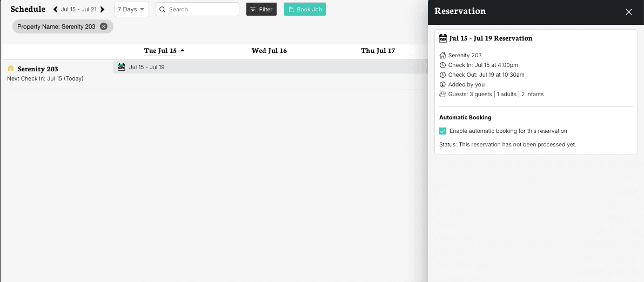Screen dimensions: 644x282
Task: Go to previous week with left arrow
Action: click(55, 10)
